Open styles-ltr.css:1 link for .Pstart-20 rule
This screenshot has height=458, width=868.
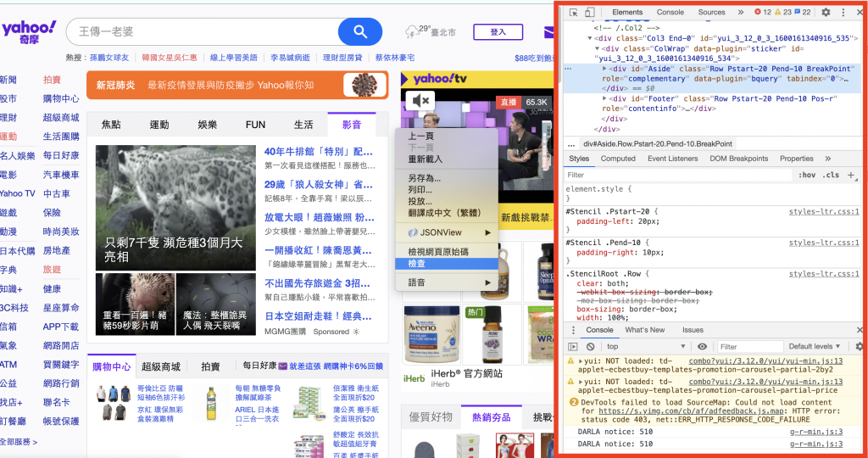pos(824,211)
